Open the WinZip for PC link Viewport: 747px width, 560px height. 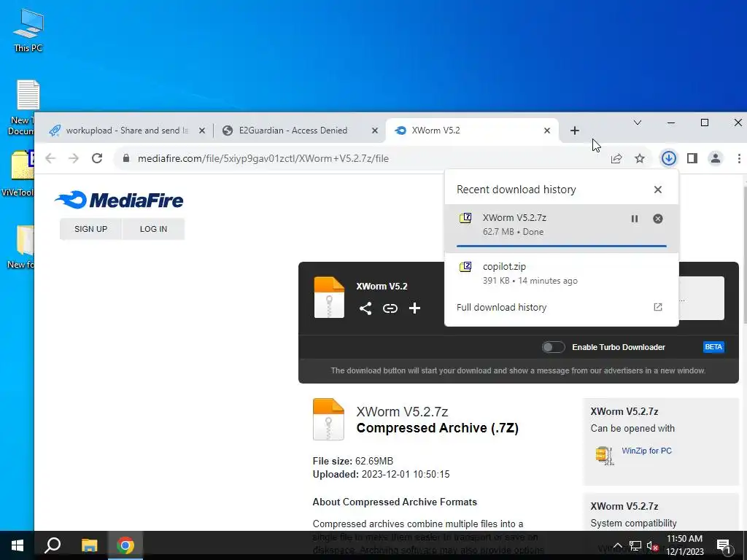pos(646,451)
